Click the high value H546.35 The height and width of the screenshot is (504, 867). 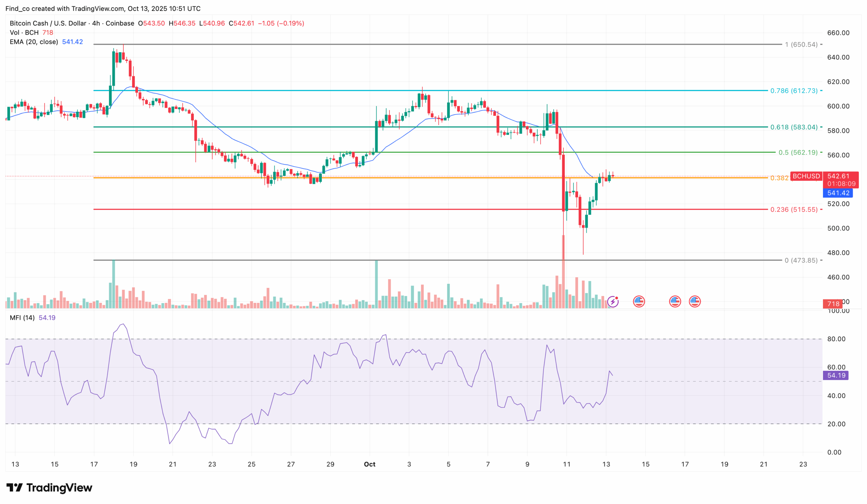tap(182, 23)
